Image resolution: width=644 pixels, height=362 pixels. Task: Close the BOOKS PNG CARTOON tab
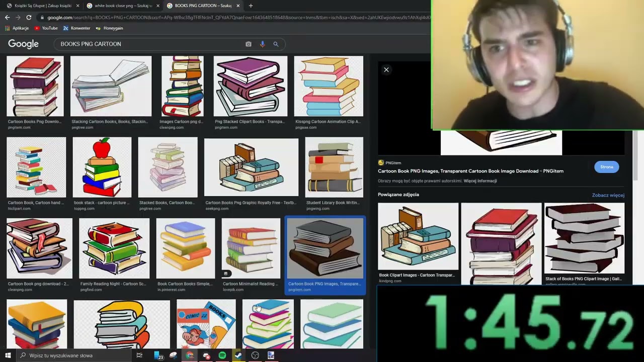pos(237,6)
